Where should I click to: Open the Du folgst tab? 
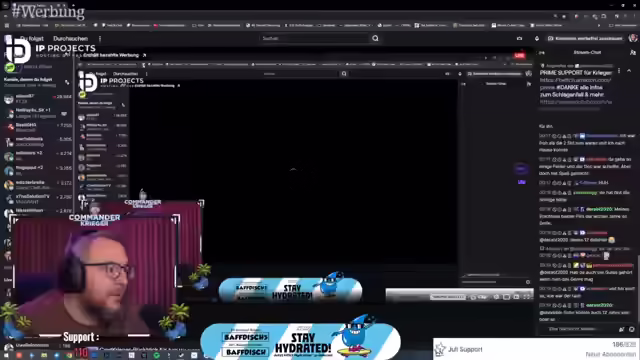(32, 38)
